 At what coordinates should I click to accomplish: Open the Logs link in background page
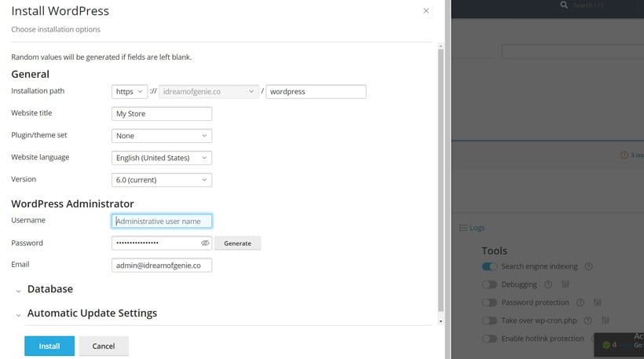[x=477, y=228]
